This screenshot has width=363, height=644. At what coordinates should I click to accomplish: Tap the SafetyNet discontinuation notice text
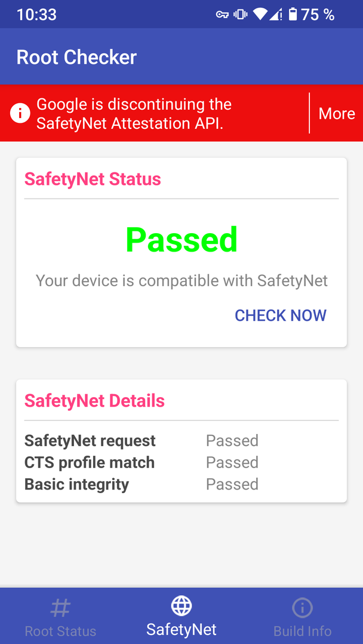click(x=134, y=113)
